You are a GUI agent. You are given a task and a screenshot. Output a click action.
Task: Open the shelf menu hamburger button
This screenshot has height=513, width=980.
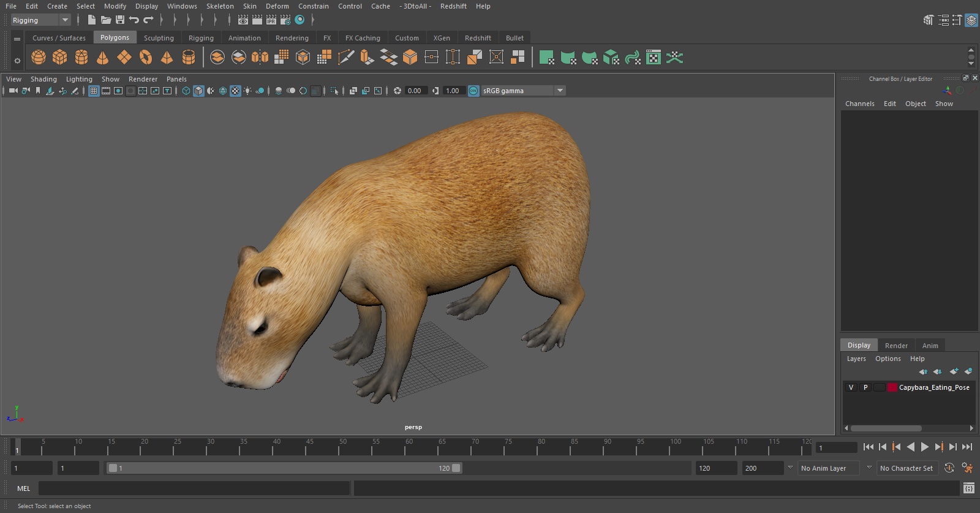pos(17,39)
